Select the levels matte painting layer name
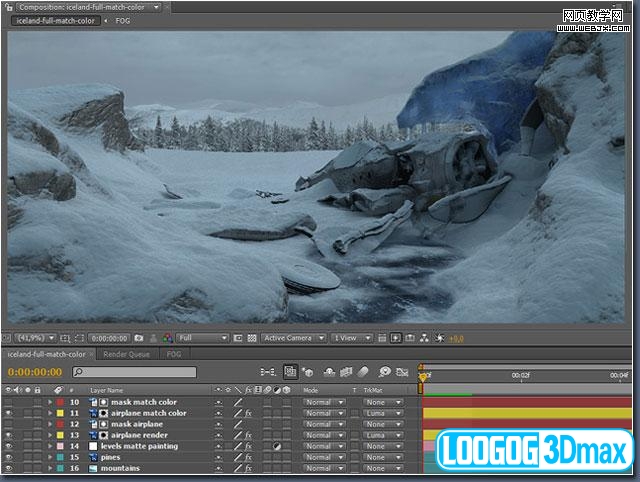The image size is (640, 482). click(x=139, y=446)
